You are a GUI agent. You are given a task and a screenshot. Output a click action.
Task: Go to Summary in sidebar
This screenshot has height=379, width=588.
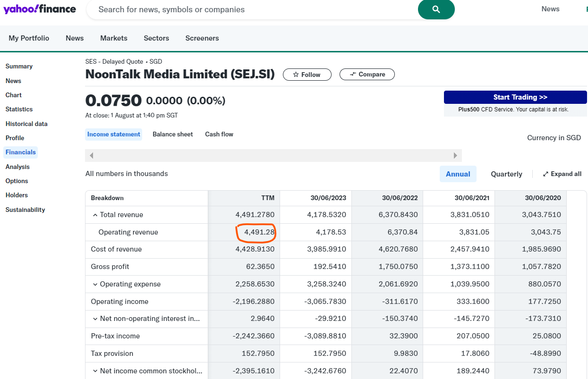[x=19, y=67]
